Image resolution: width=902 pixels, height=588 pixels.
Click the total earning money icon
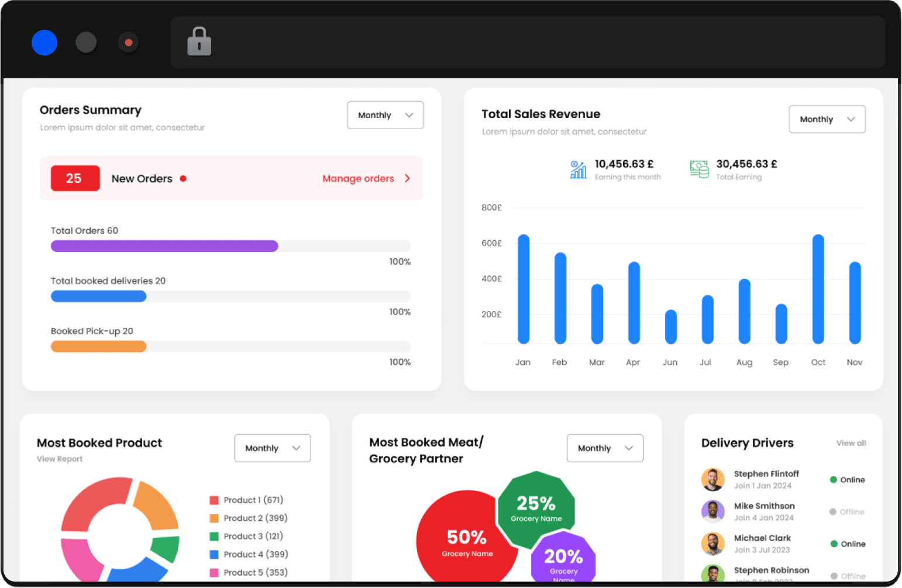click(699, 170)
